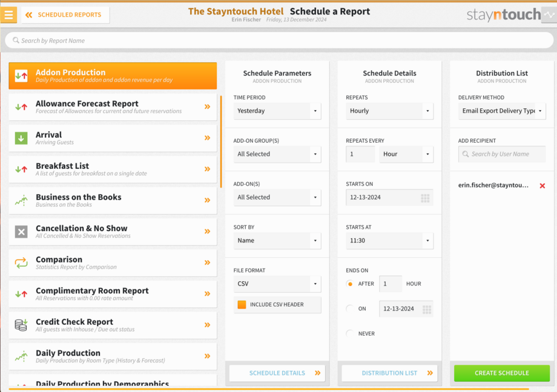Click the Search by User Name recipient field
This screenshot has height=392, width=557.
[502, 154]
